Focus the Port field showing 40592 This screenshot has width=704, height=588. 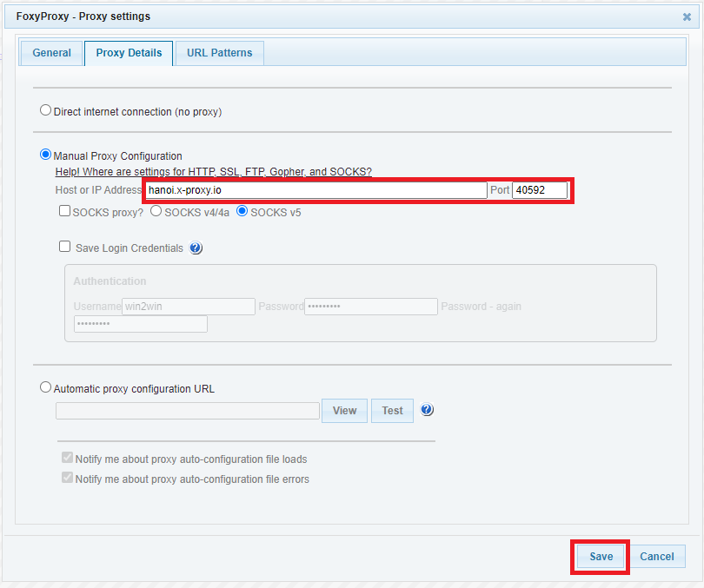pyautogui.click(x=540, y=190)
